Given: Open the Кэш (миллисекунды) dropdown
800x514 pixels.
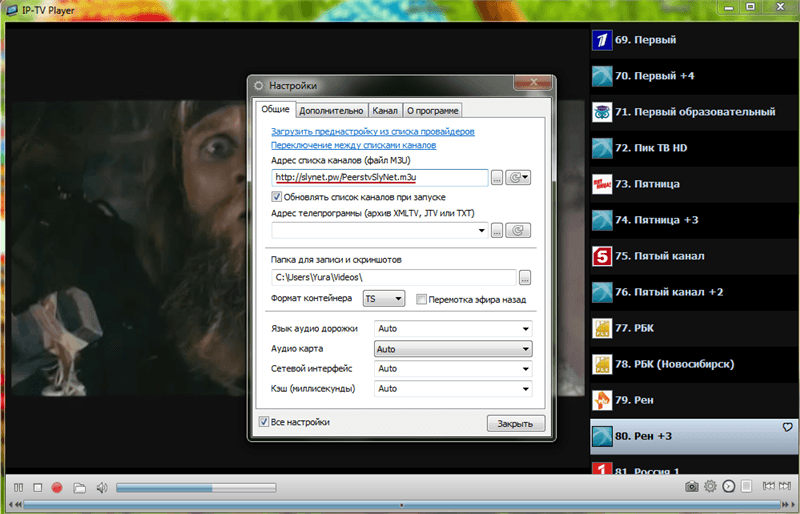Looking at the screenshot, I should click(x=453, y=389).
